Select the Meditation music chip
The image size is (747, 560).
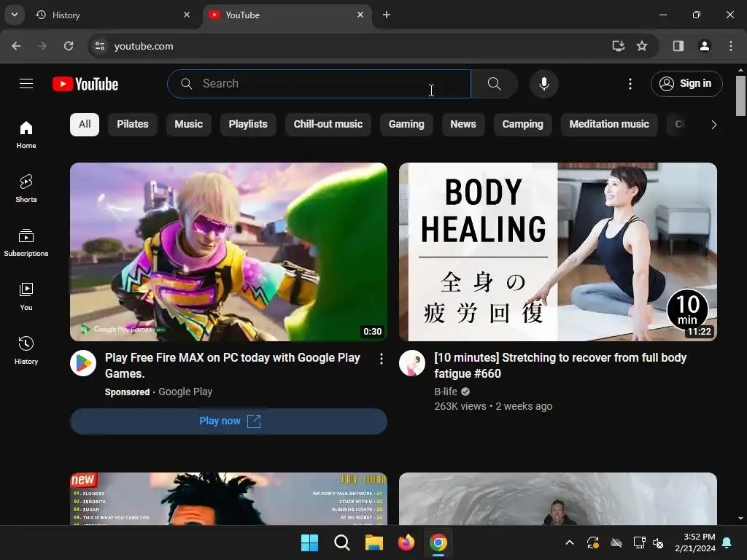click(x=609, y=125)
